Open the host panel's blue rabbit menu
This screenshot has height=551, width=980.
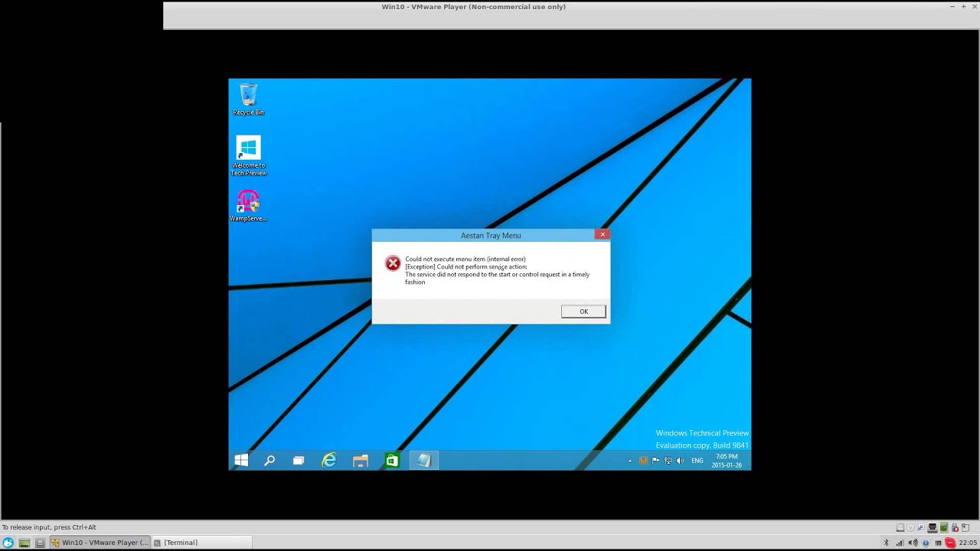point(8,543)
